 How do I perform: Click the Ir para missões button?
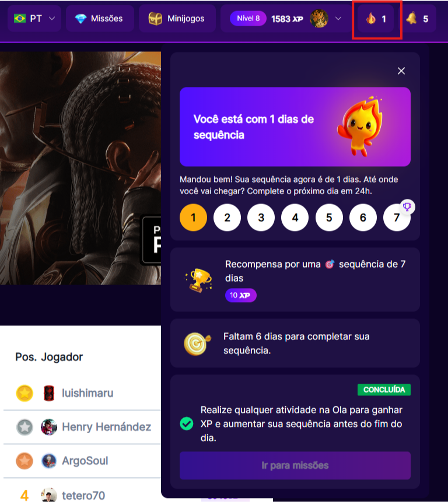pyautogui.click(x=295, y=465)
